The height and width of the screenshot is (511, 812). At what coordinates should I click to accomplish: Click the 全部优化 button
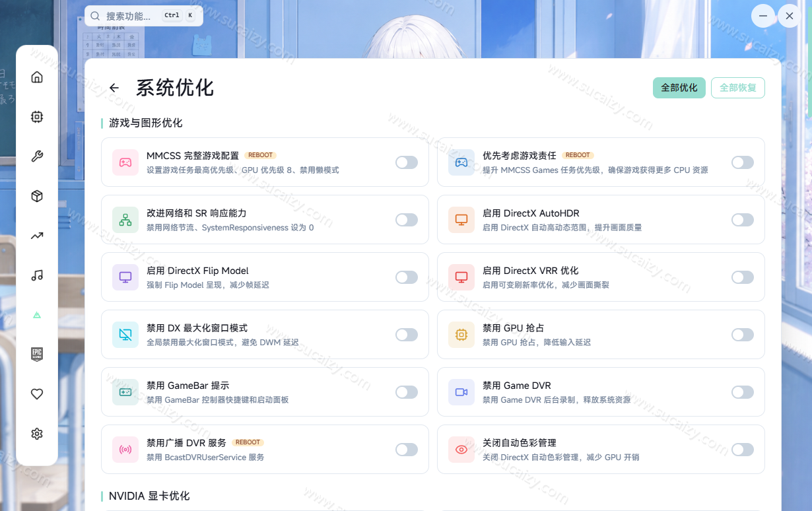click(679, 88)
